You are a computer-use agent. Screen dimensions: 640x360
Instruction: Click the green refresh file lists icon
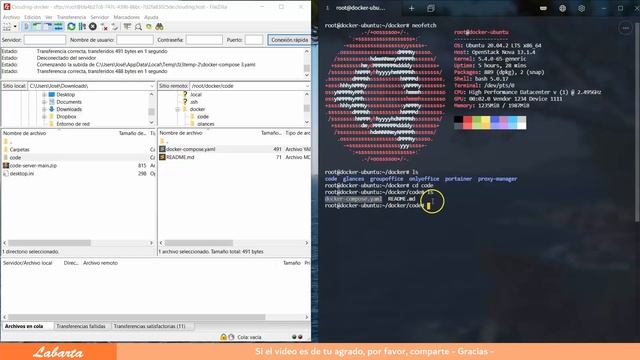(71, 27)
